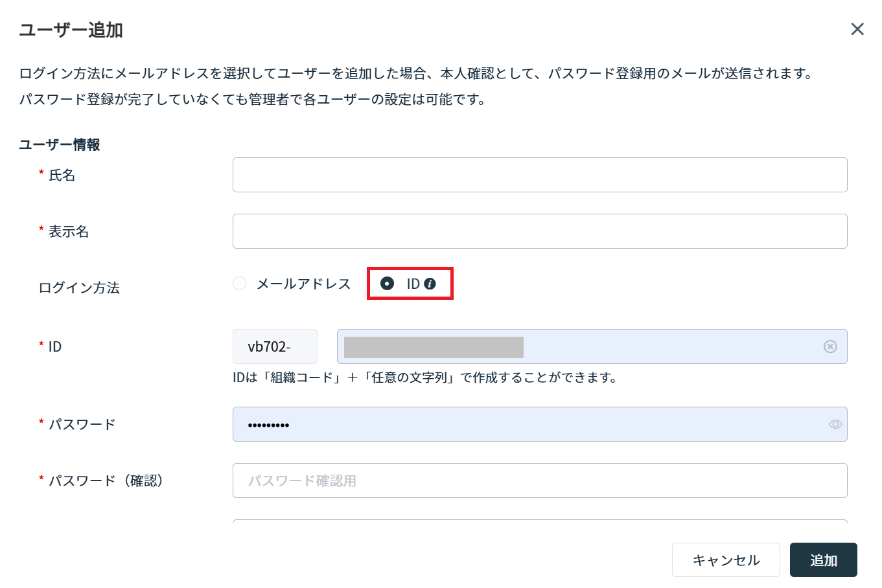Select the メールアドレス login method

pyautogui.click(x=239, y=283)
